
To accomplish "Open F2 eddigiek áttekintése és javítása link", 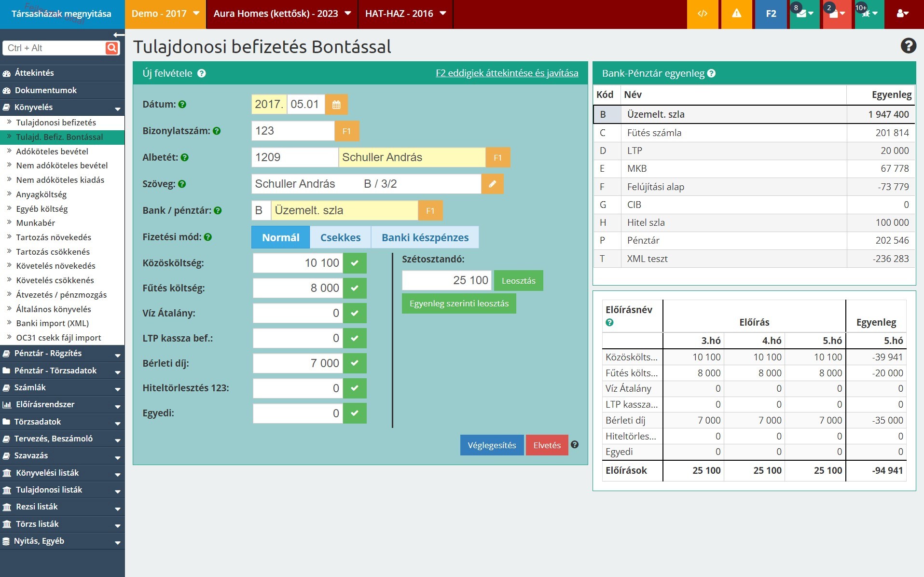I will [507, 73].
